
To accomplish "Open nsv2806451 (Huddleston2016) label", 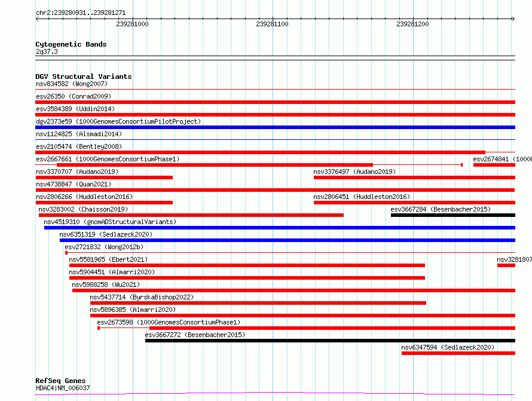I will [x=362, y=197].
